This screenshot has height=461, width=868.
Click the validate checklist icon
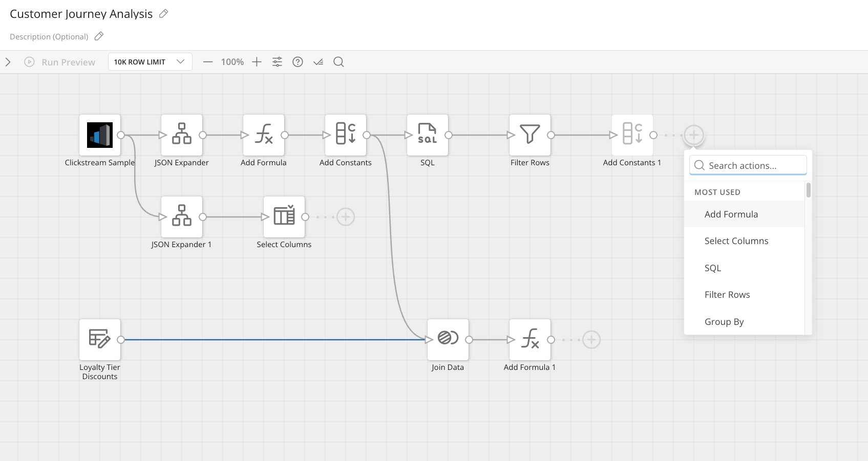coord(318,62)
